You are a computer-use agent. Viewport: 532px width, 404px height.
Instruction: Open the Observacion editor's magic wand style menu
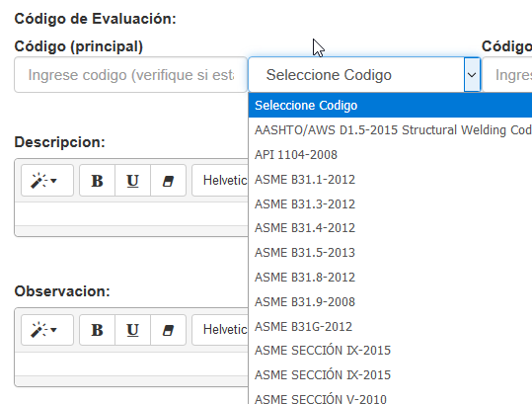pyautogui.click(x=47, y=330)
